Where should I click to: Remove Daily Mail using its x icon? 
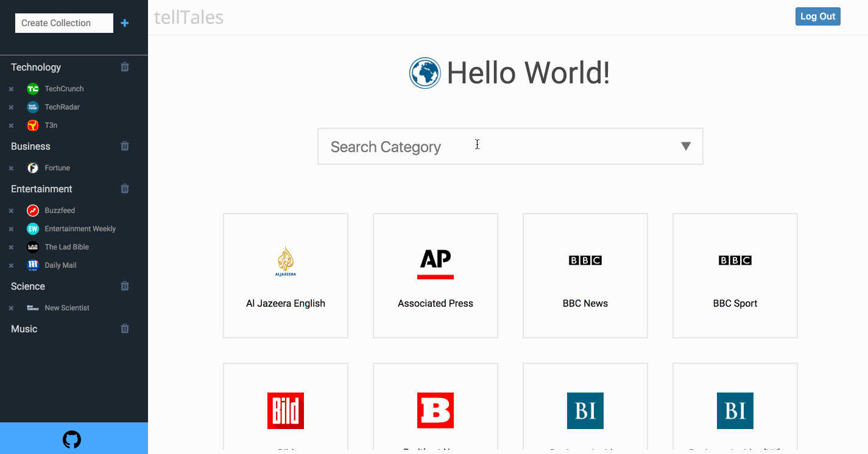pyautogui.click(x=11, y=265)
